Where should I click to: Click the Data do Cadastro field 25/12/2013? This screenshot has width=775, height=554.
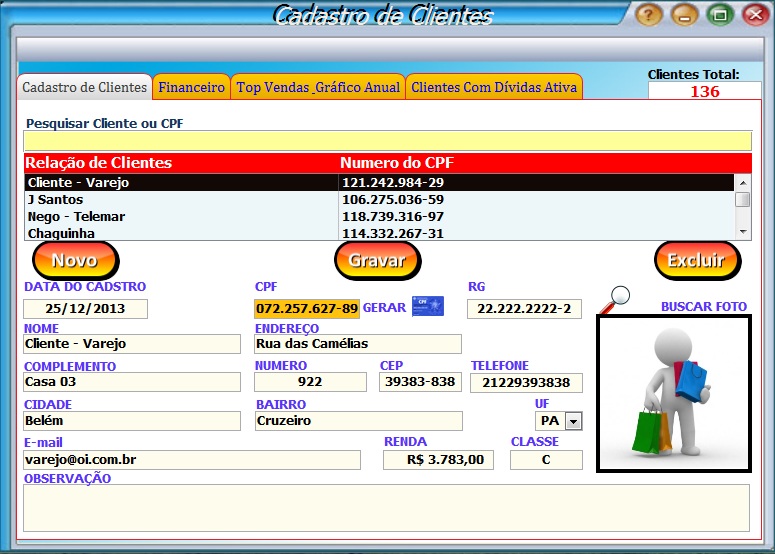click(x=86, y=309)
